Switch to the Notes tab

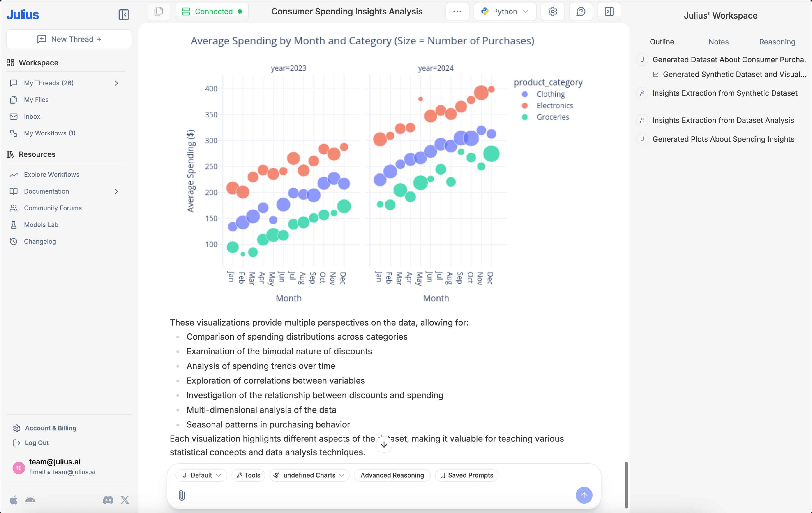718,42
